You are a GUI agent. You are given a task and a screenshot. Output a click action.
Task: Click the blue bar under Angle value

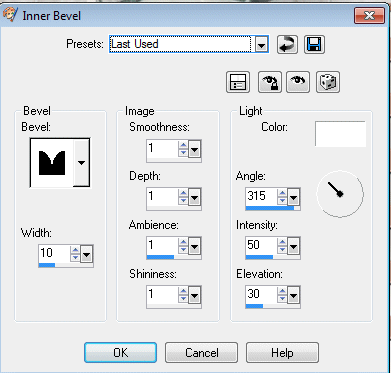coord(270,208)
